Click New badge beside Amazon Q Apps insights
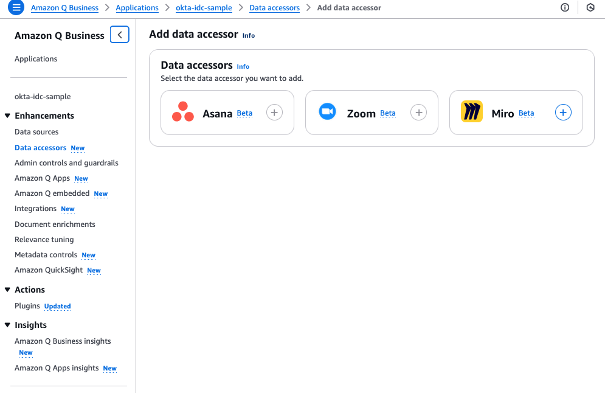The height and width of the screenshot is (394, 606). 110,368
